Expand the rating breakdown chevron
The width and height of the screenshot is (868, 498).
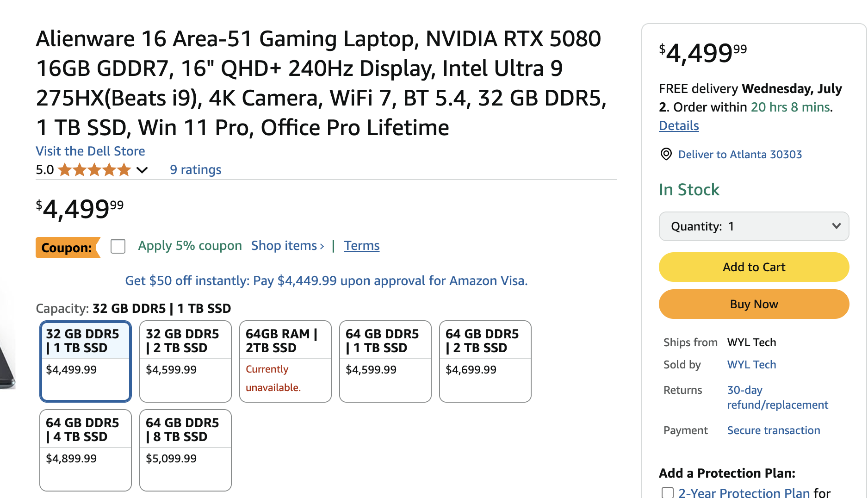pos(142,170)
